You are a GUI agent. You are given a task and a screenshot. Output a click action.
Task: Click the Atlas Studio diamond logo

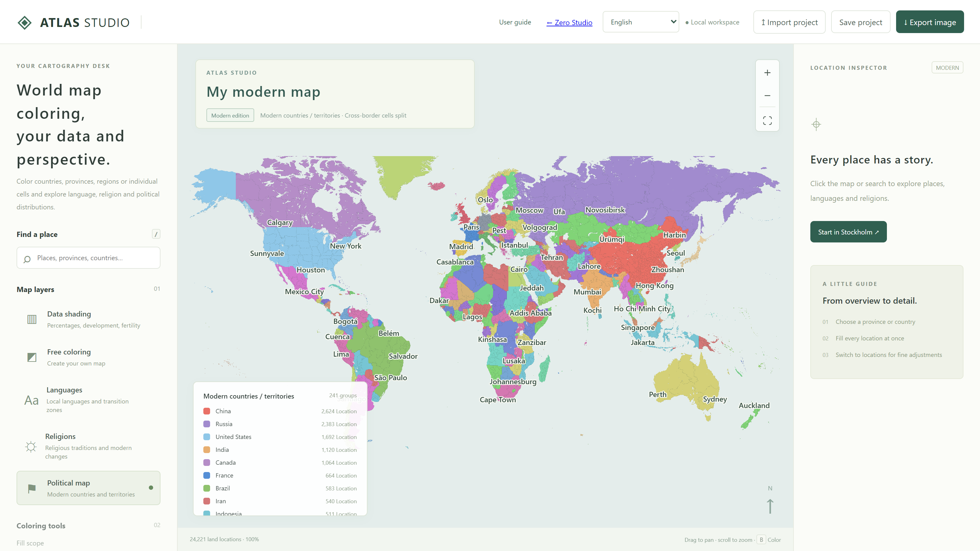click(x=25, y=22)
